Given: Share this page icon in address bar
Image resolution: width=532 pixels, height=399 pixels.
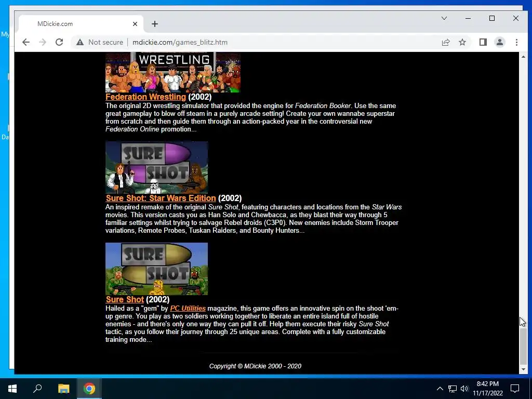Looking at the screenshot, I should (x=445, y=42).
